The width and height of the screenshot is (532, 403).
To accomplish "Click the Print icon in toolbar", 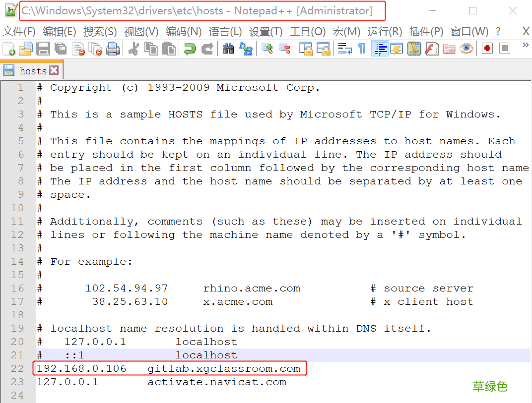I will [113, 49].
